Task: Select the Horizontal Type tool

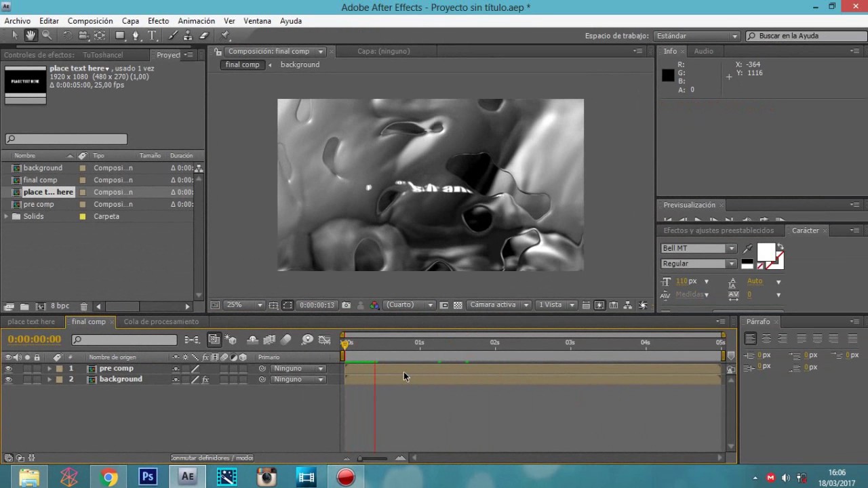Action: click(153, 35)
